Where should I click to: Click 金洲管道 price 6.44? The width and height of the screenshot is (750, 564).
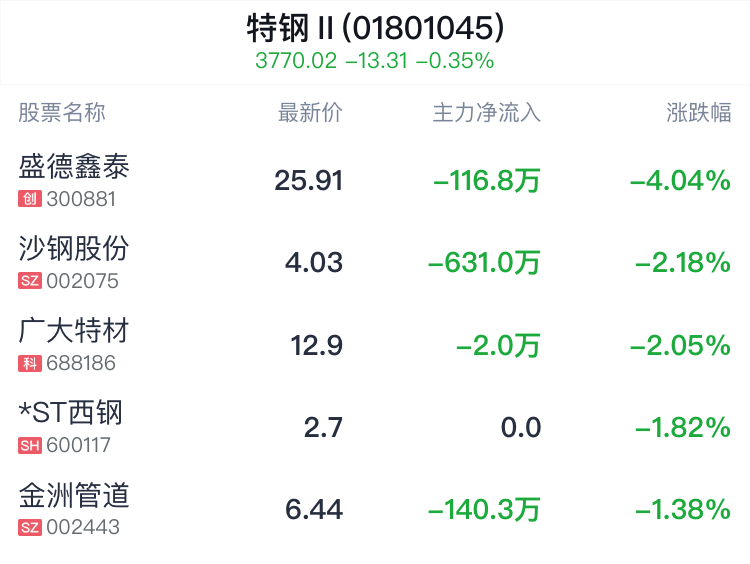coord(314,509)
